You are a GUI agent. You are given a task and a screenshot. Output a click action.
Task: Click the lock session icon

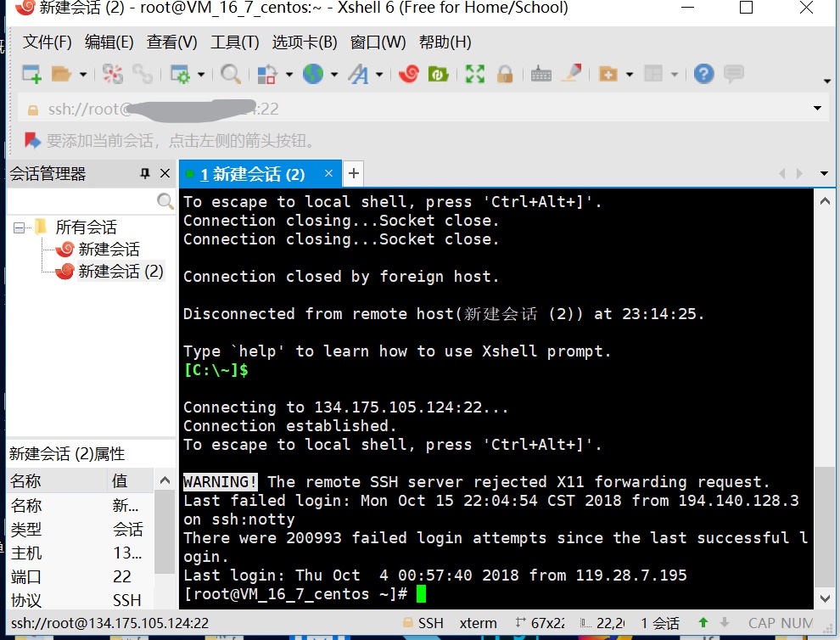click(504, 74)
